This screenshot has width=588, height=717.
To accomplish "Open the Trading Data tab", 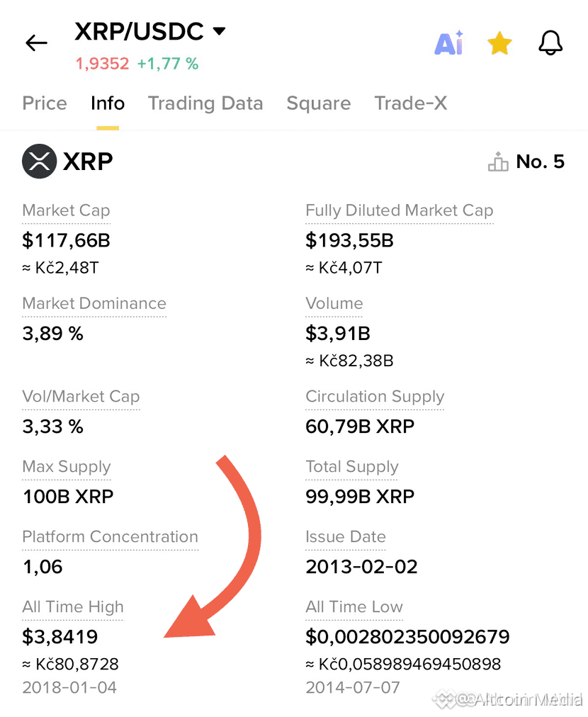I will coord(205,103).
